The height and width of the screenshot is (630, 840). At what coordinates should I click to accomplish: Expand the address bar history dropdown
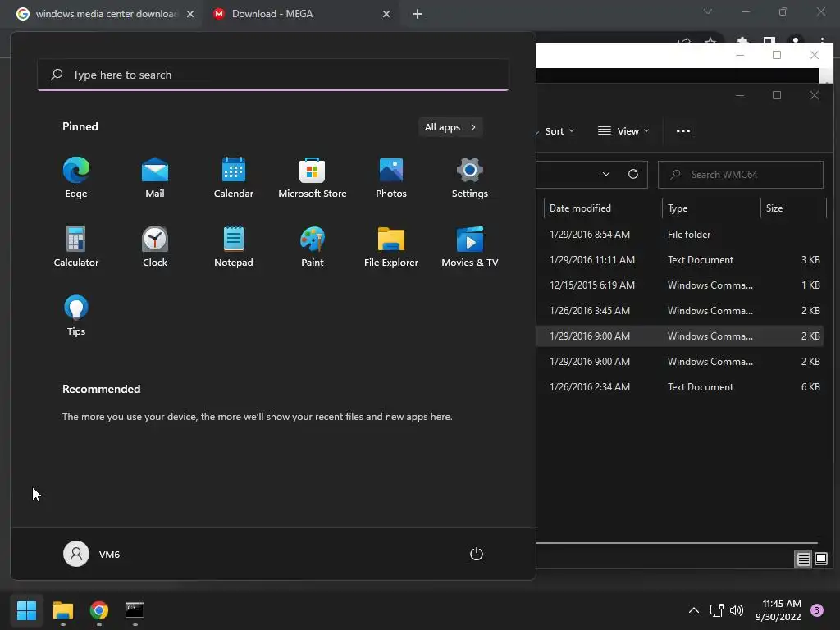coord(606,174)
